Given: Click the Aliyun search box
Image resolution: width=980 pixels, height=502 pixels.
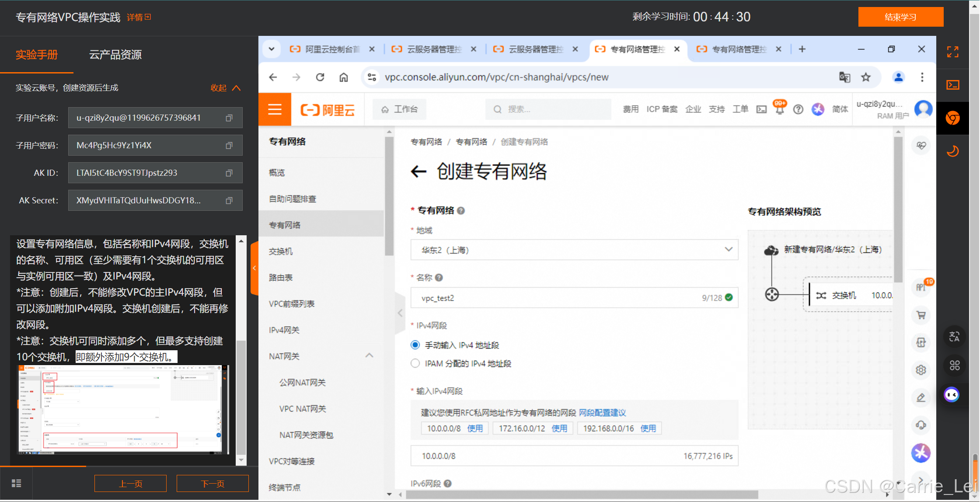Looking at the screenshot, I should [548, 109].
